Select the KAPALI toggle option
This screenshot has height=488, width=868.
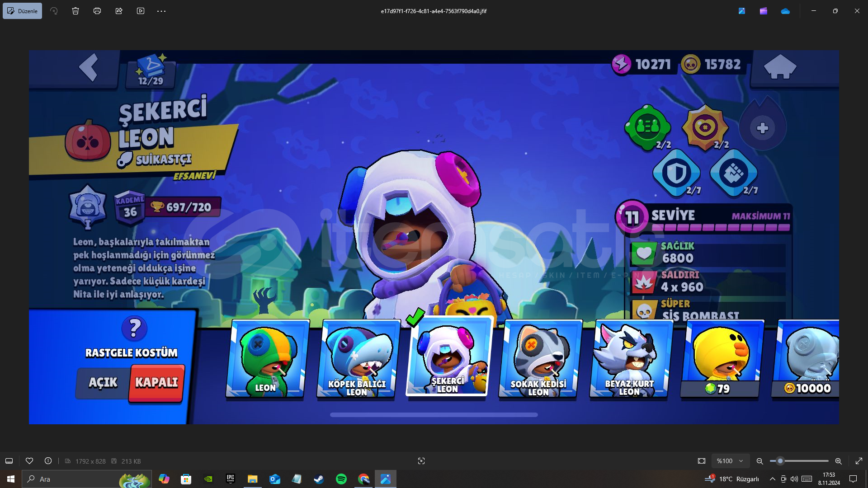pyautogui.click(x=156, y=382)
